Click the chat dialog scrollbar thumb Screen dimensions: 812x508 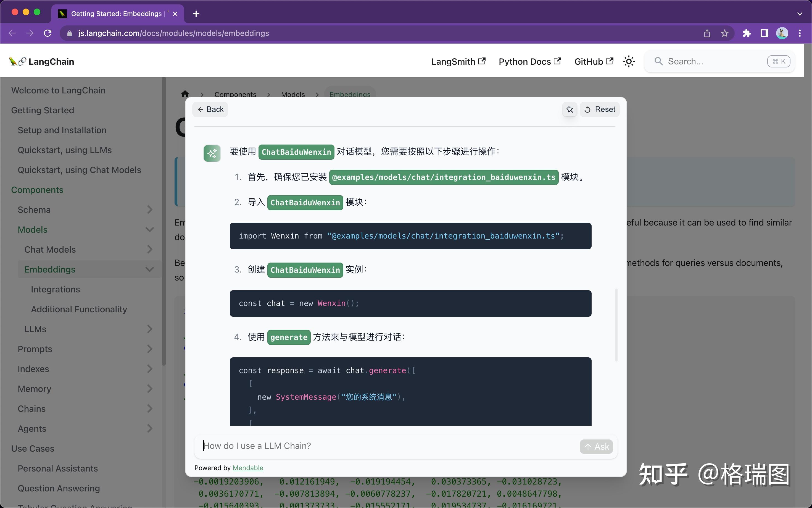(x=616, y=325)
